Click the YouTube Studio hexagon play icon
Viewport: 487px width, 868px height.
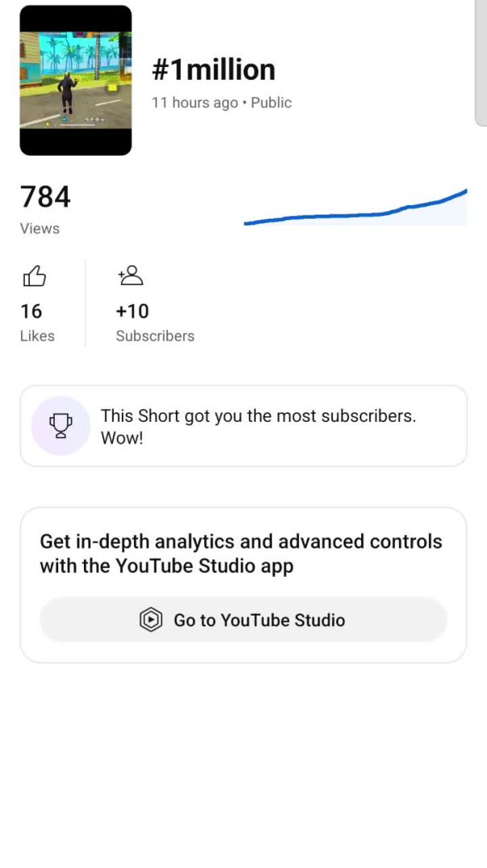(x=151, y=620)
